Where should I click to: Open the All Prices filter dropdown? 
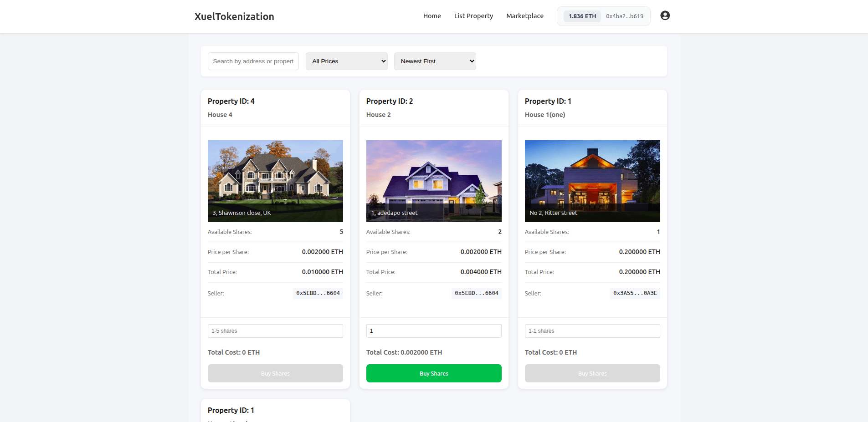(346, 61)
